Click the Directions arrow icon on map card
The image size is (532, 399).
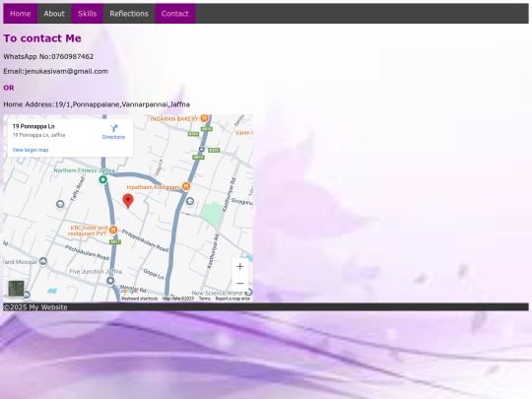(x=114, y=128)
